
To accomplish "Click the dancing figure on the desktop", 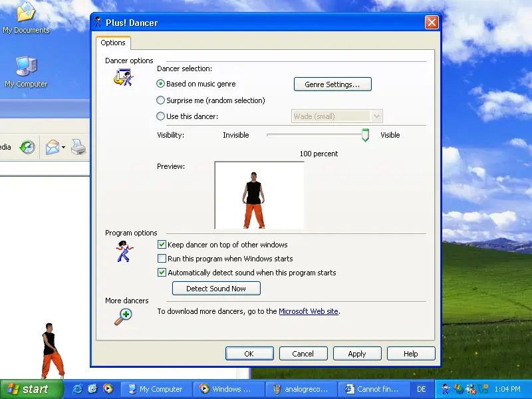I will (51, 351).
